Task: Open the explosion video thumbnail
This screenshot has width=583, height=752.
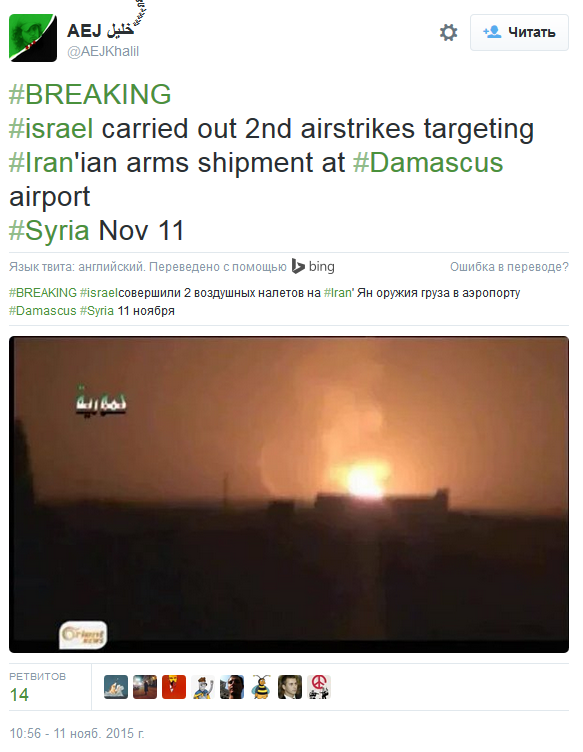Action: coord(289,494)
